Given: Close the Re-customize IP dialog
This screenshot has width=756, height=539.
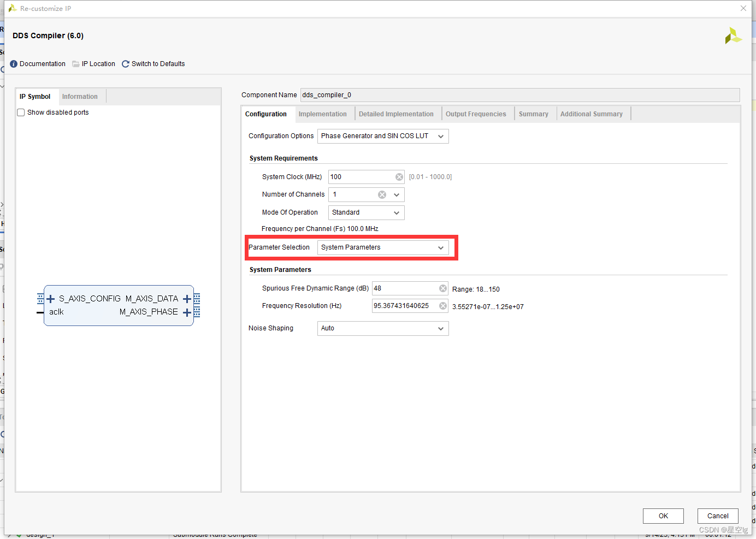Looking at the screenshot, I should coord(743,8).
